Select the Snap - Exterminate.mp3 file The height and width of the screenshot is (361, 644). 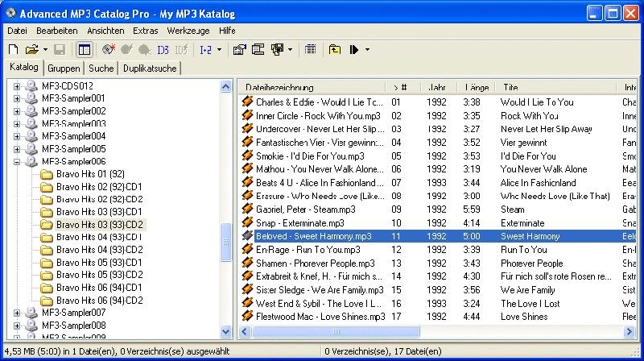click(299, 222)
